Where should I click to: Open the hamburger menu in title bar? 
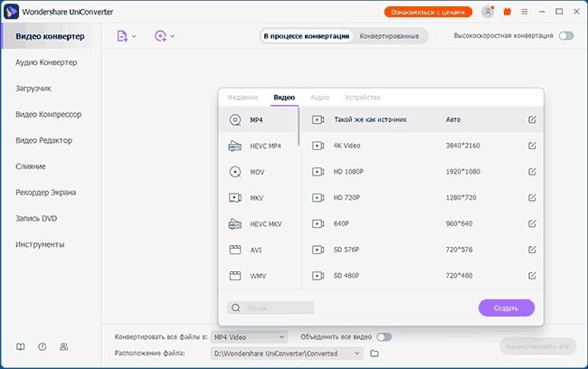click(x=525, y=12)
